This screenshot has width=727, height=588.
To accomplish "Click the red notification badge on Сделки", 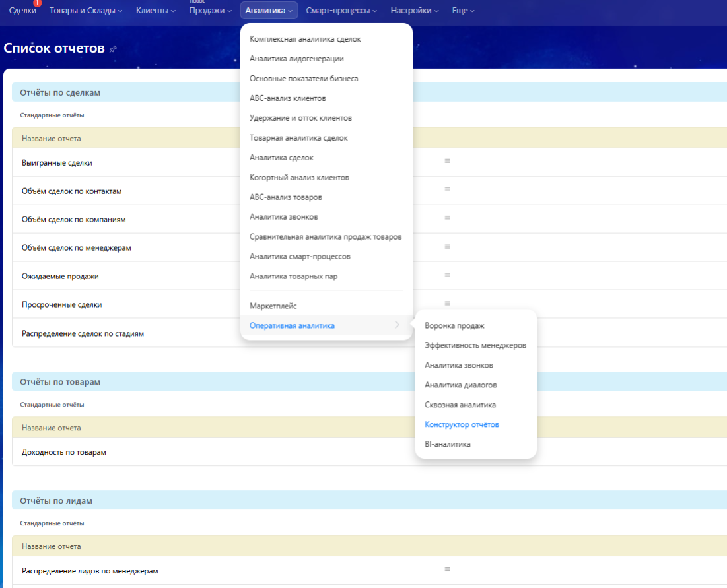I will [x=37, y=3].
